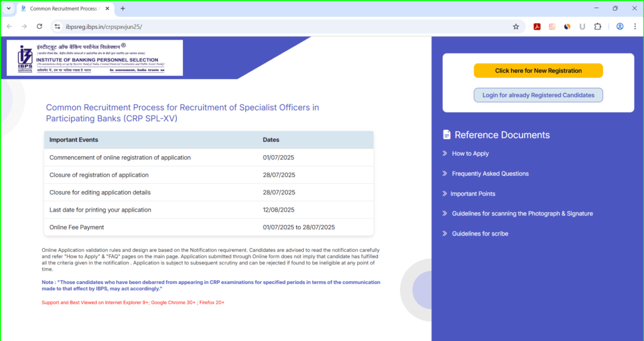
Task: Click '01/07/2025 to 28/07/2025' fee payment dates
Action: (x=299, y=227)
